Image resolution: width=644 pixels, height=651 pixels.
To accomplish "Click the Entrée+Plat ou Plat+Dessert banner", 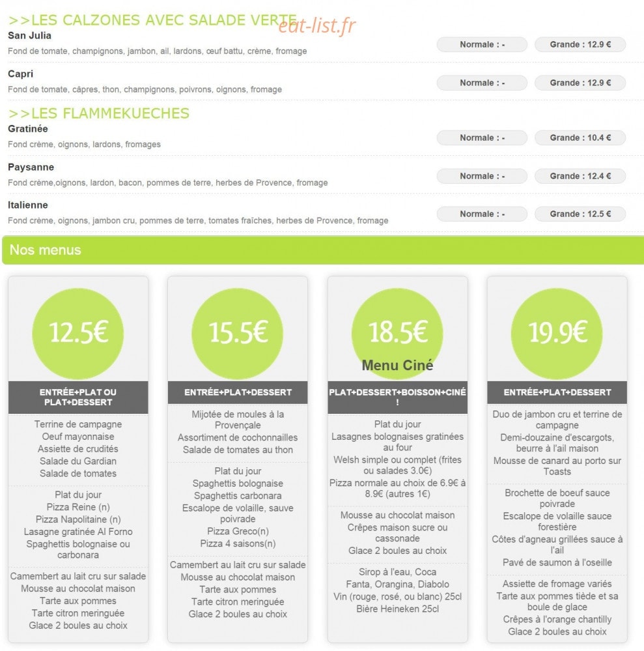I will point(78,398).
